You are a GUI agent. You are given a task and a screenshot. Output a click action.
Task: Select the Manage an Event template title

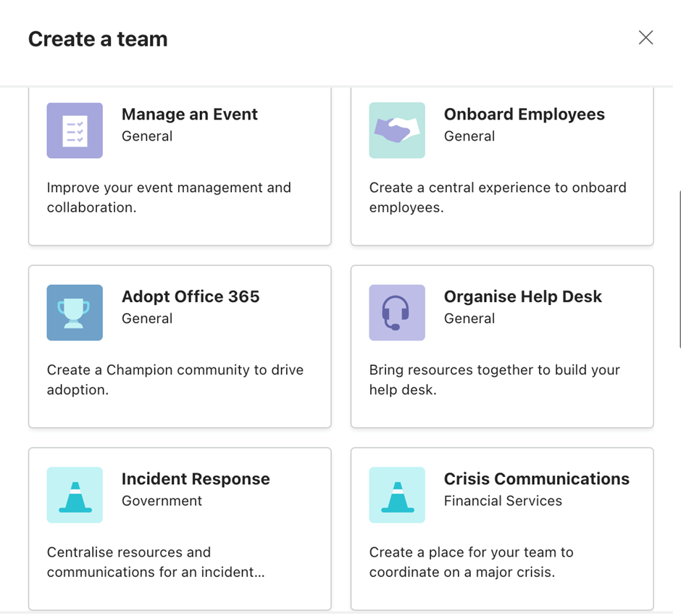coord(189,115)
